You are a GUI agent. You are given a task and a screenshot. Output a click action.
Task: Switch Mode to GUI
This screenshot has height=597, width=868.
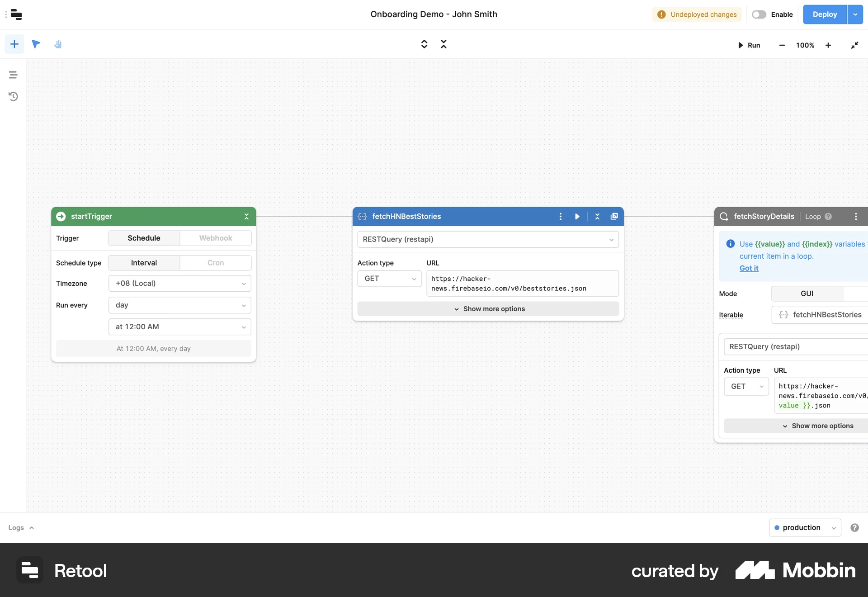(x=807, y=294)
